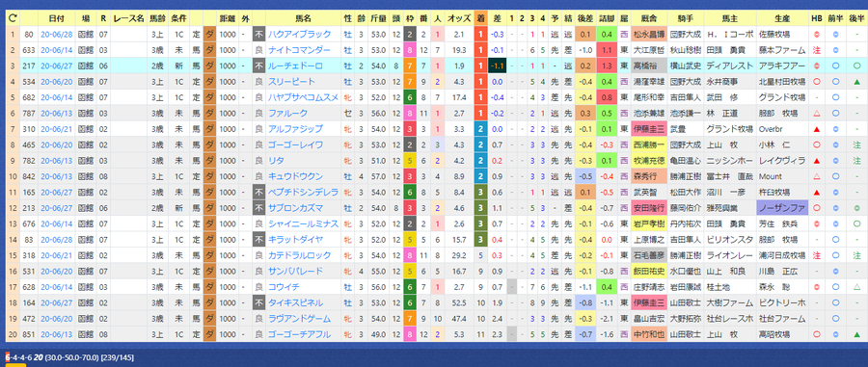Sort by the 騎手 column header
Screen dimensions: 868x367
[685, 17]
